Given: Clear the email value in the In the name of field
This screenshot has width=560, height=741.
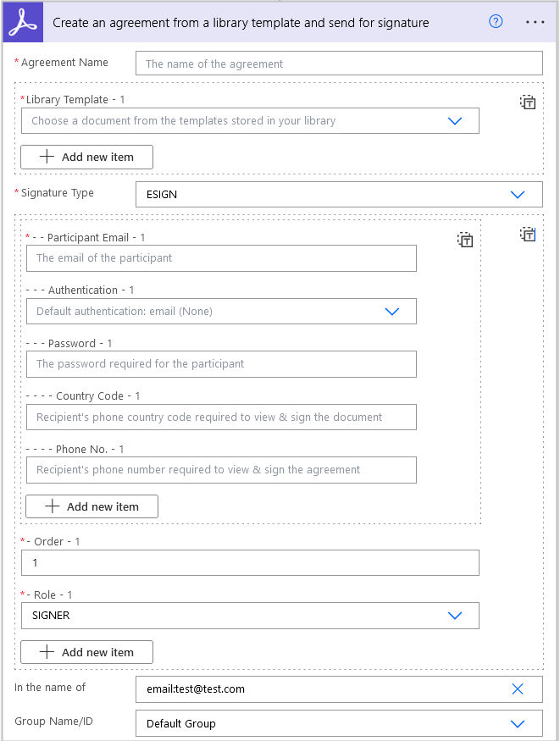Looking at the screenshot, I should (518, 689).
